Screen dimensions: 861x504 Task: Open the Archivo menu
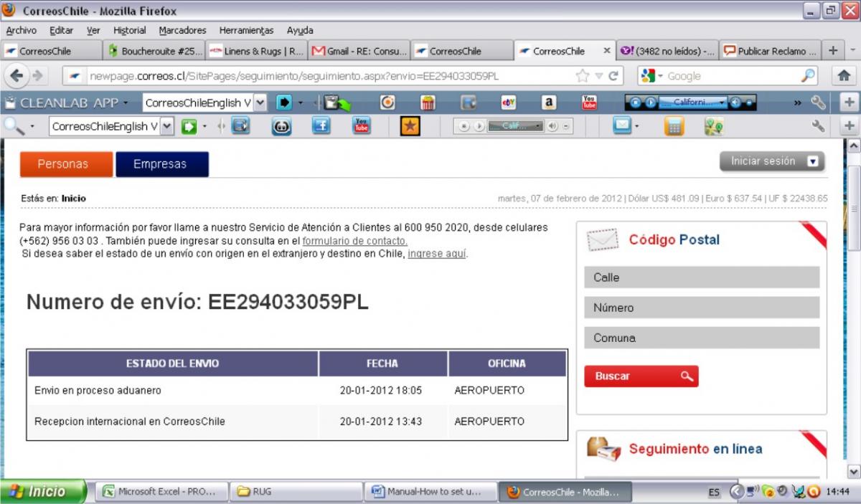[21, 30]
